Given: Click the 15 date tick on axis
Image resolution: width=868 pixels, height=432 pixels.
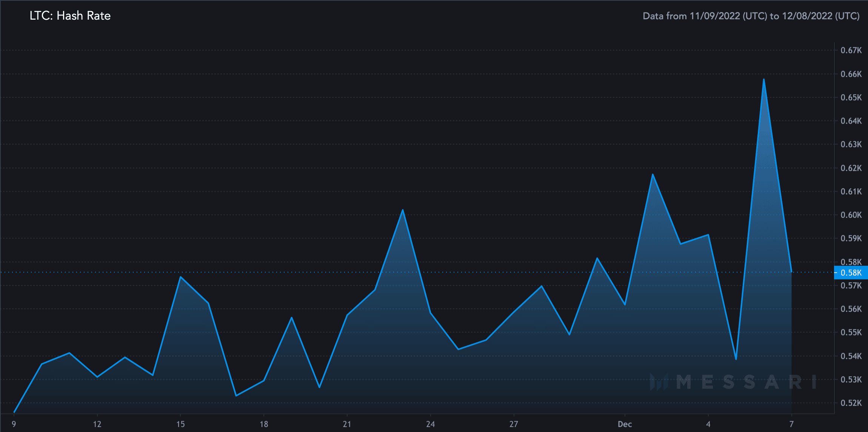Looking at the screenshot, I should (180, 424).
